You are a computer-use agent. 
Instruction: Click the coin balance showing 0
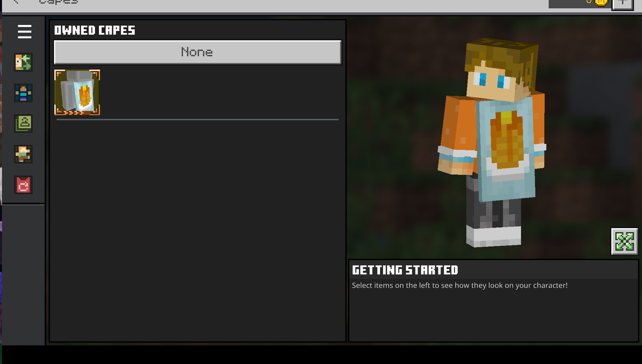point(588,2)
